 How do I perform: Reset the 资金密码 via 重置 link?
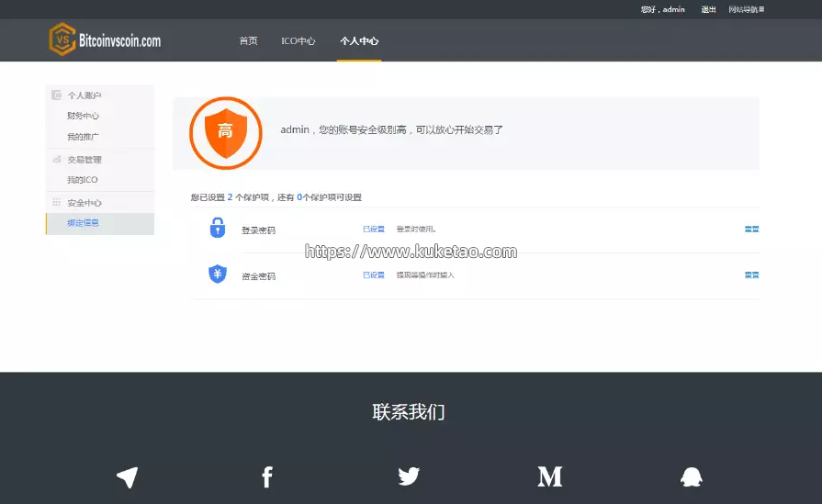click(x=752, y=275)
